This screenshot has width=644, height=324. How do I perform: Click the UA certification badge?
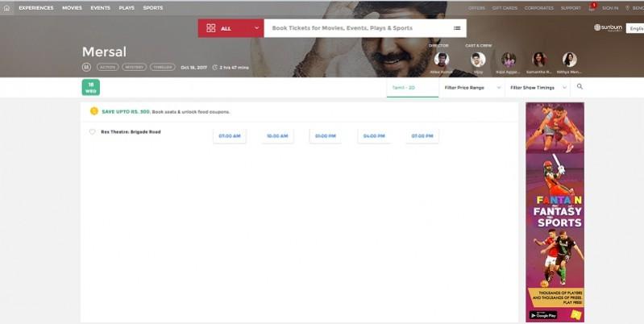(x=86, y=67)
